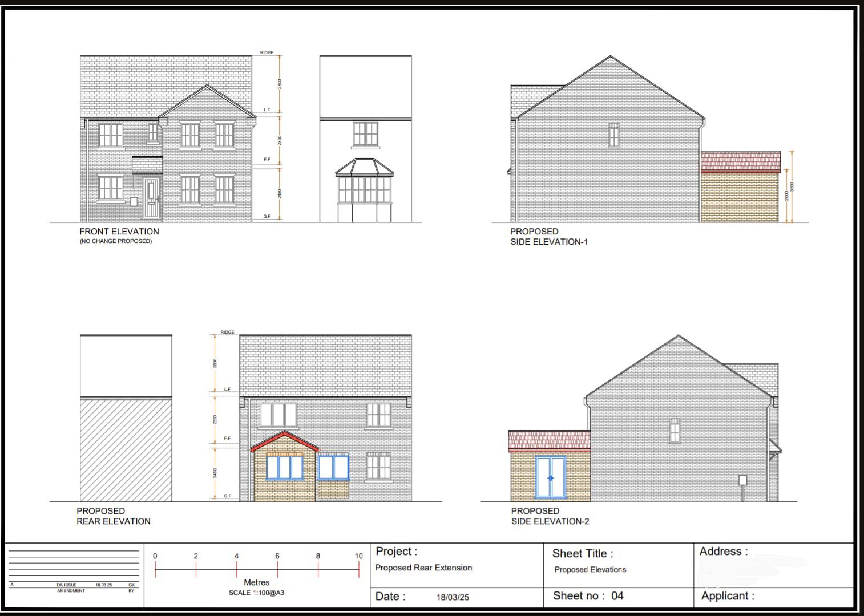Click the RIDGE level marker on Front Elevation
The height and width of the screenshot is (616, 864).
tap(267, 53)
